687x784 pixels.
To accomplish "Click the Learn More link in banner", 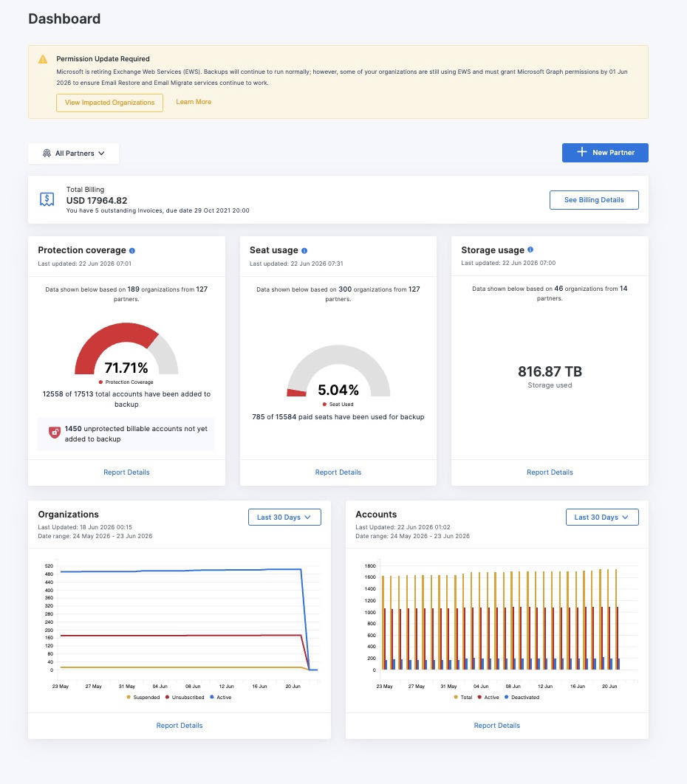I will [194, 101].
